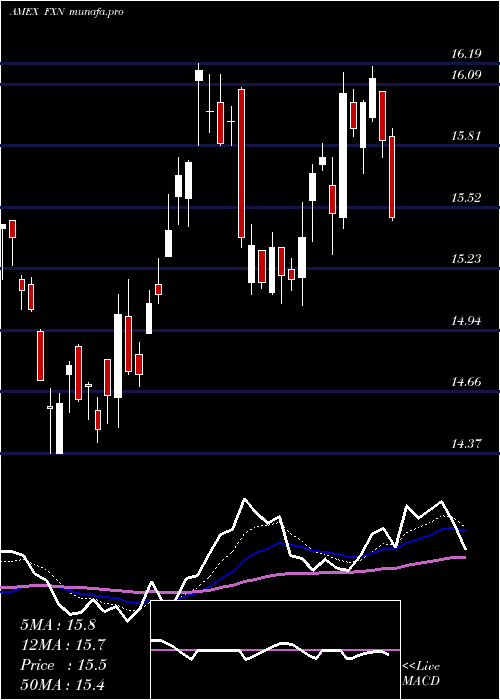This screenshot has height=700, width=500.
Task: Select the 16.09 price level label
Action: pos(466,75)
